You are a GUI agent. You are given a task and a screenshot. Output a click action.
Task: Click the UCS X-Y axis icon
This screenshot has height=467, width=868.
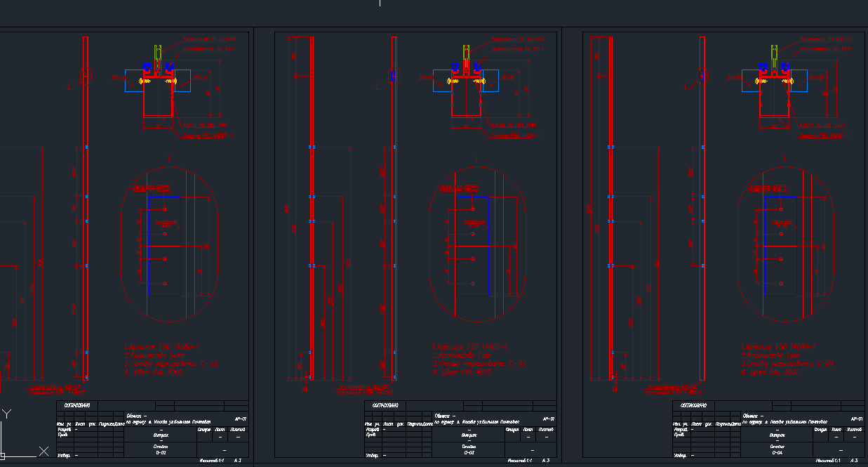point(25,435)
